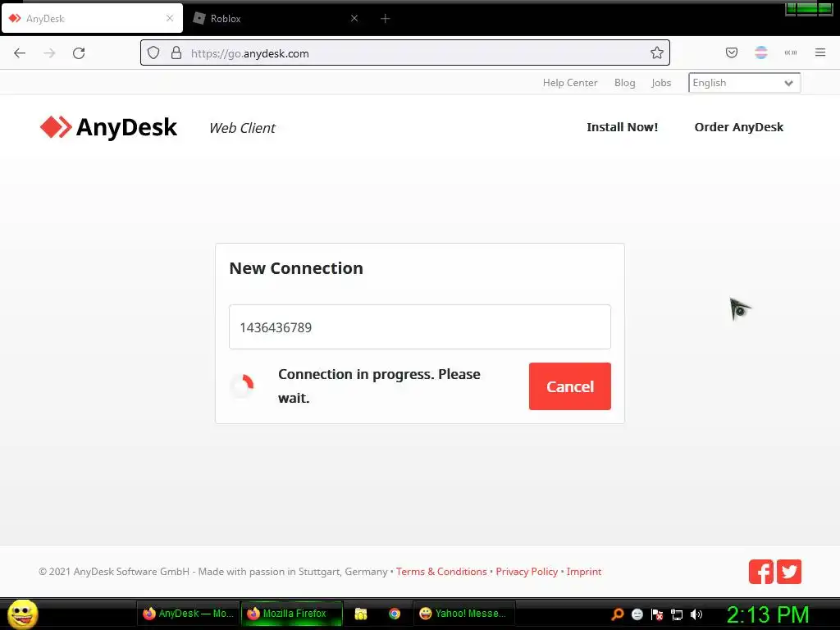The width and height of the screenshot is (840, 630).
Task: Click the smiley start button
Action: pos(22,614)
